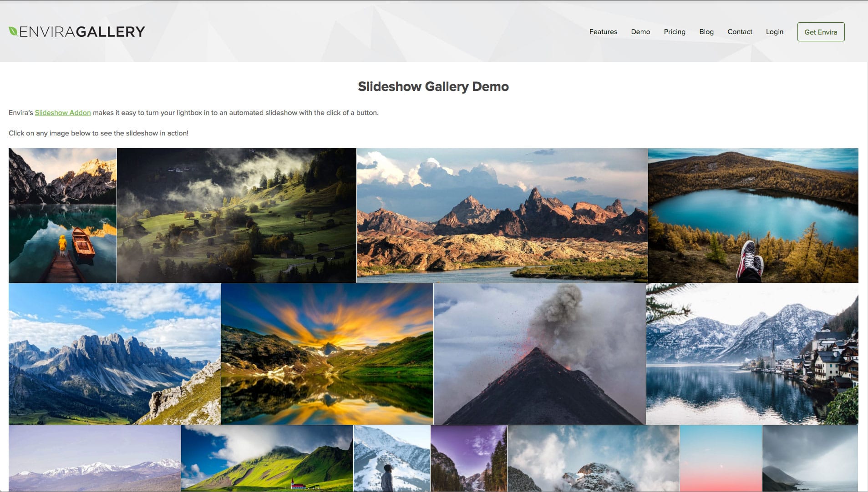Open the orange sunset lake reflection image

tap(327, 354)
